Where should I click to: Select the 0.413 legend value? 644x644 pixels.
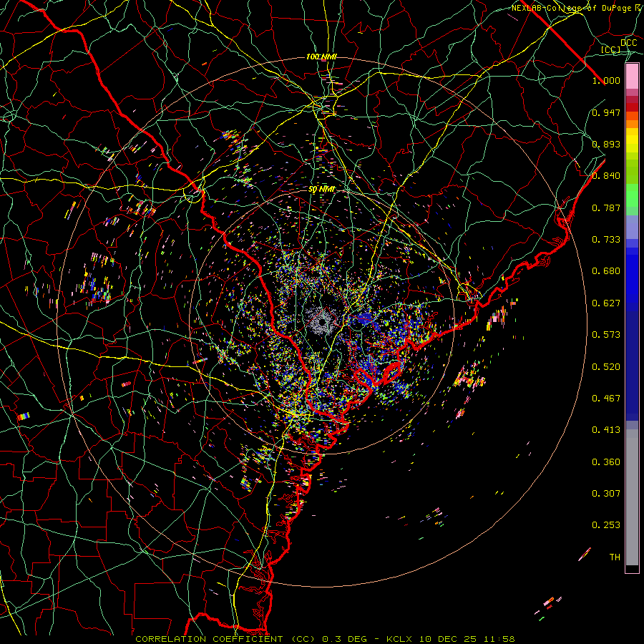pos(606,430)
